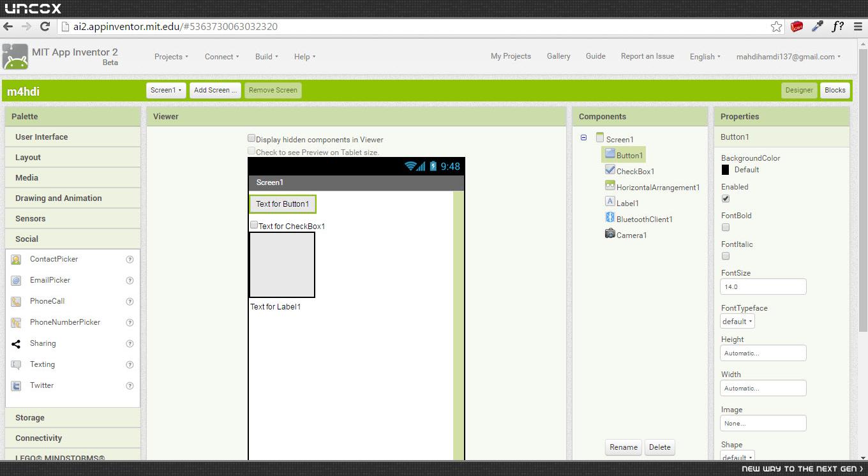Open the Projects menu
This screenshot has width=868, height=476.
click(x=171, y=57)
